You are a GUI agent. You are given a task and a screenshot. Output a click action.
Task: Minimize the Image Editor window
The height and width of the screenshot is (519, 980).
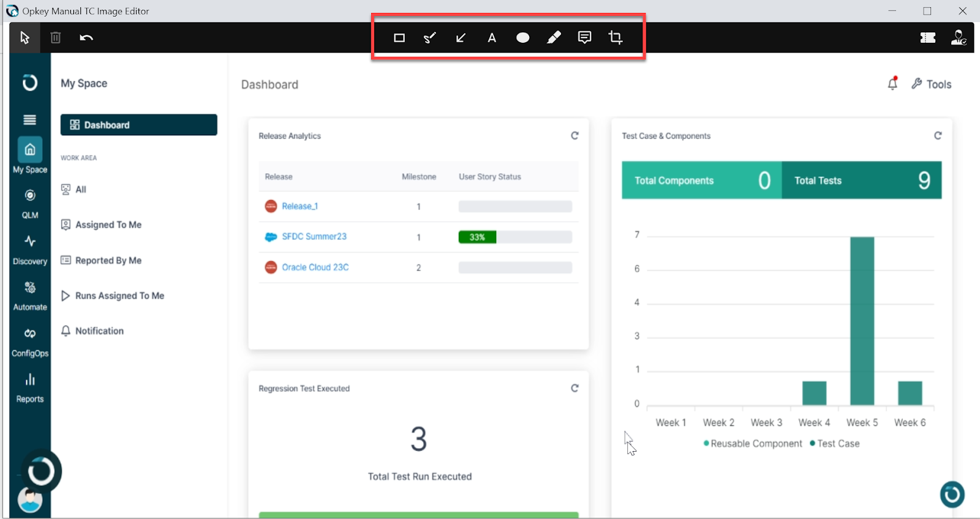(x=892, y=11)
